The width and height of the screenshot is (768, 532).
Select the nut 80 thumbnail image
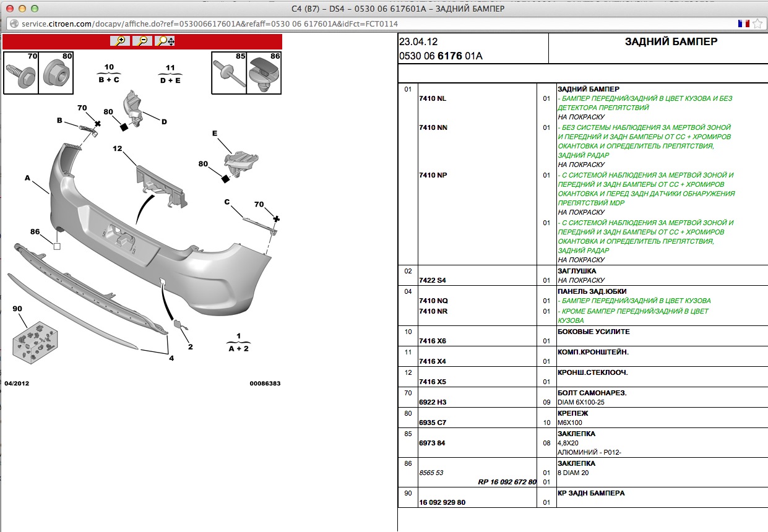click(x=56, y=72)
